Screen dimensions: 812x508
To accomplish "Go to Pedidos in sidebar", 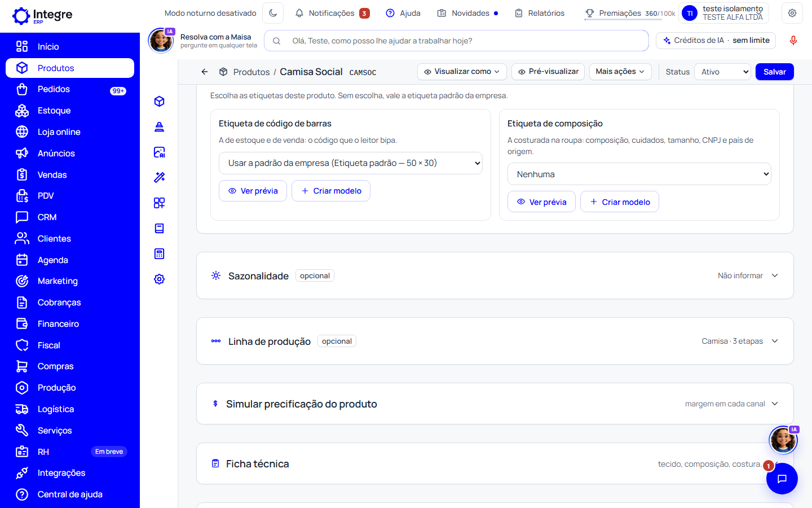I will (70, 89).
